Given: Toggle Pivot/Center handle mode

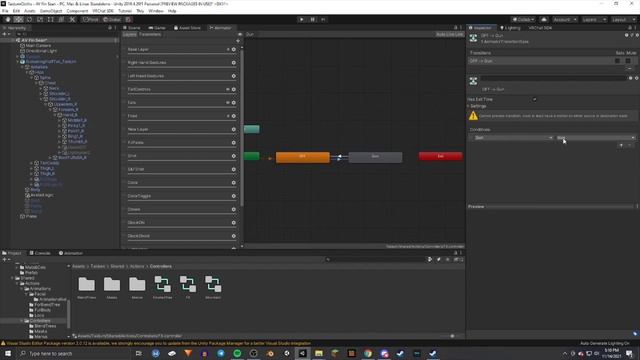Looking at the screenshot, I should [90, 20].
